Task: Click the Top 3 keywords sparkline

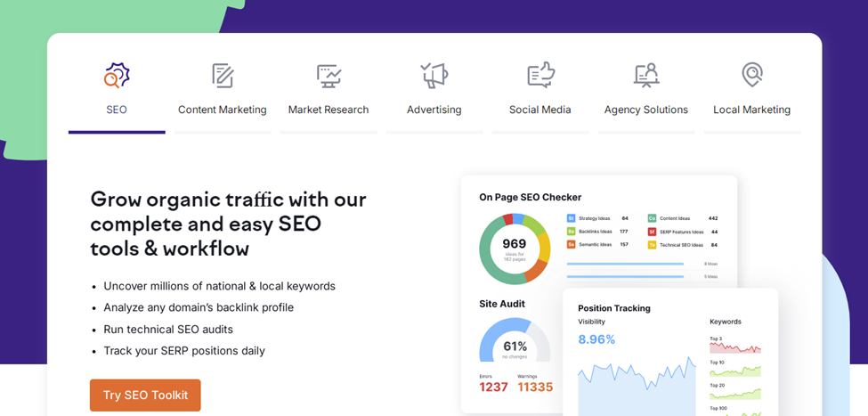Action: [735, 347]
